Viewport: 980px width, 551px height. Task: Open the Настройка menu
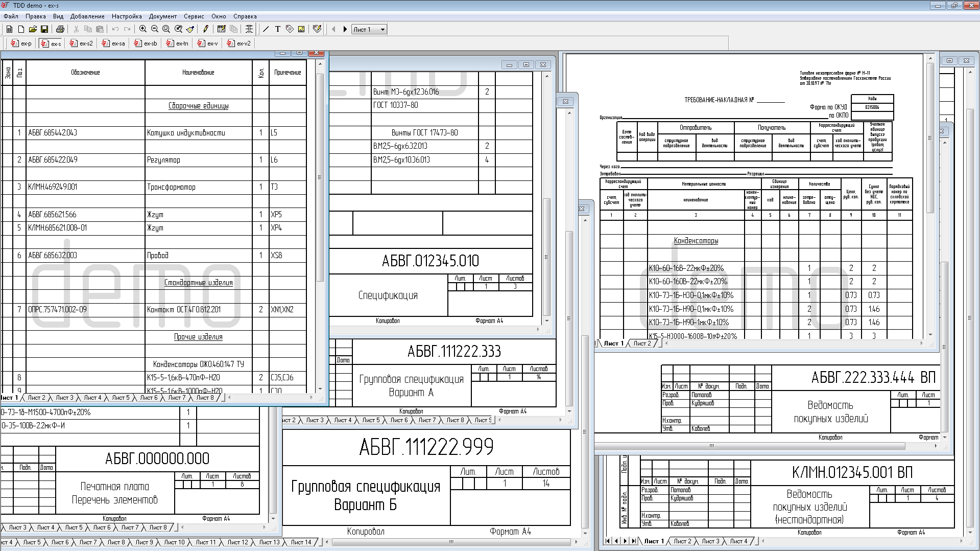pyautogui.click(x=127, y=16)
